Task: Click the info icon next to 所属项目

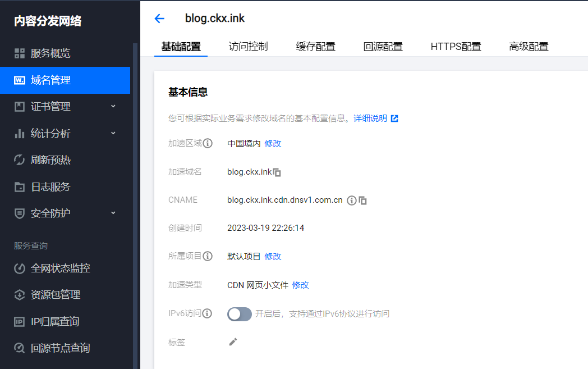Action: pyautogui.click(x=208, y=256)
